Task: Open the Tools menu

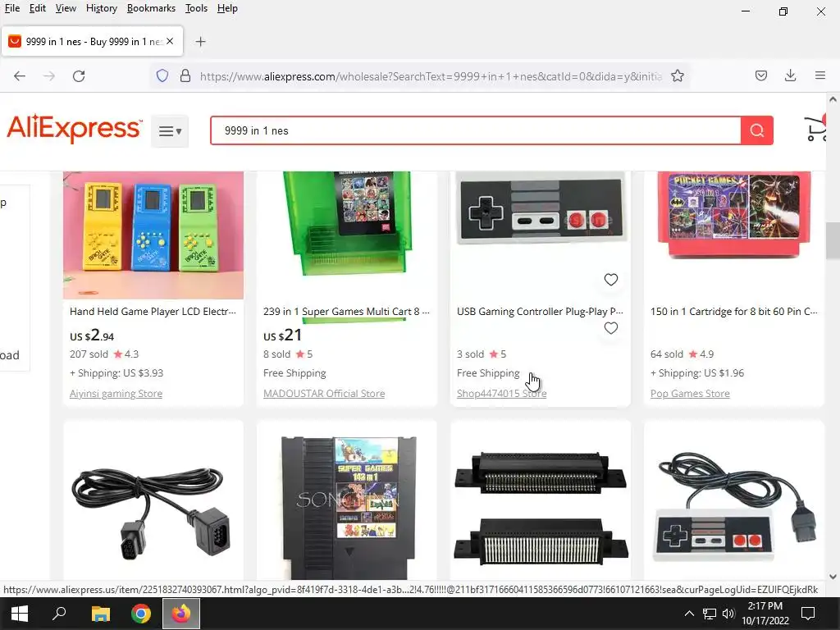Action: (x=196, y=8)
